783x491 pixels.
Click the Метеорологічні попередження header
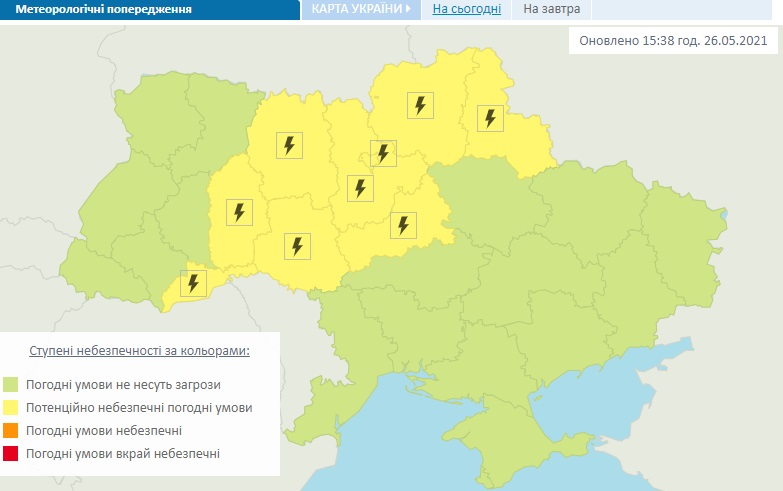coord(103,9)
